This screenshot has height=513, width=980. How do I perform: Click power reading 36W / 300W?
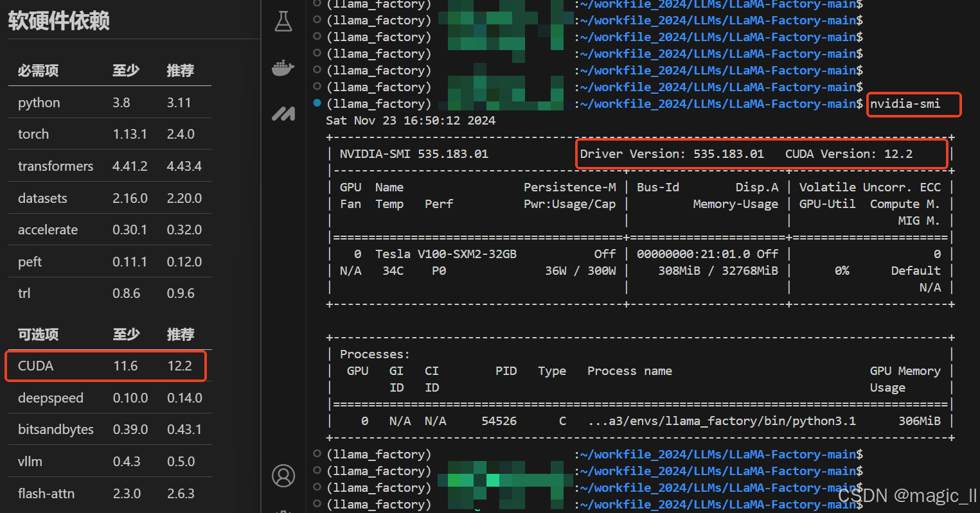pyautogui.click(x=580, y=270)
